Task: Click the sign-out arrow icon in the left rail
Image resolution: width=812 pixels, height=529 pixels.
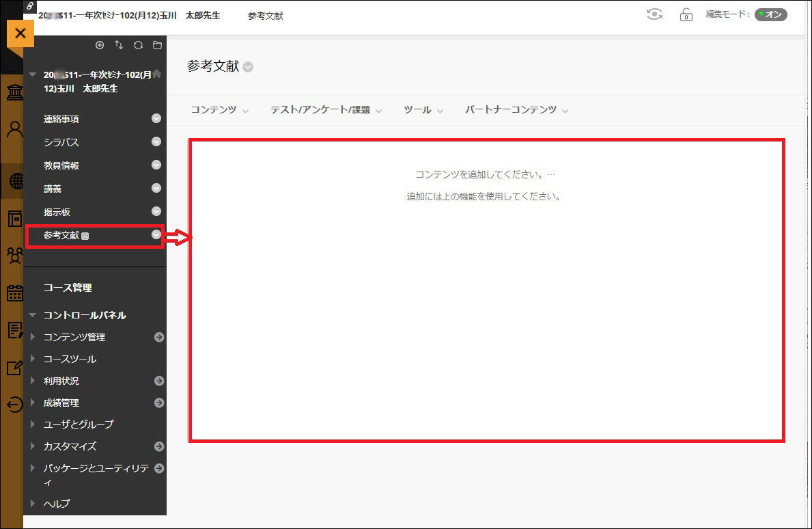Action: [x=14, y=404]
